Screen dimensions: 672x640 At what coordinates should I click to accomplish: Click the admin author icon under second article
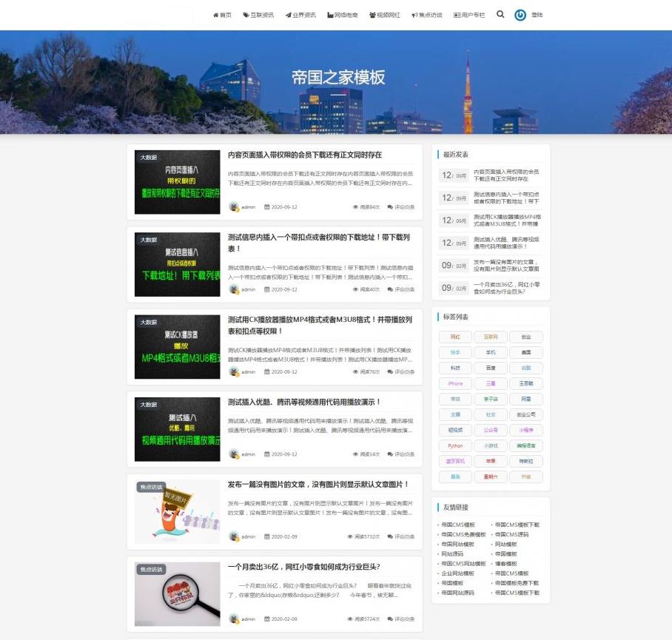(x=232, y=289)
